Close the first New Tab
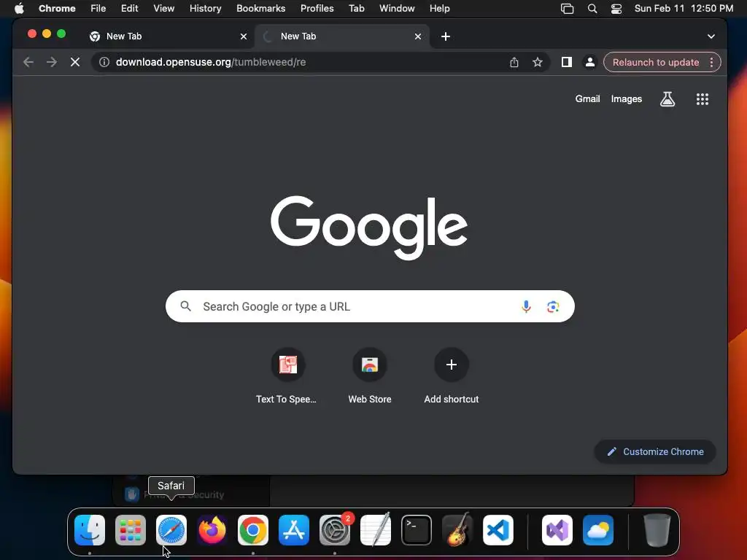The width and height of the screenshot is (747, 560). point(244,36)
